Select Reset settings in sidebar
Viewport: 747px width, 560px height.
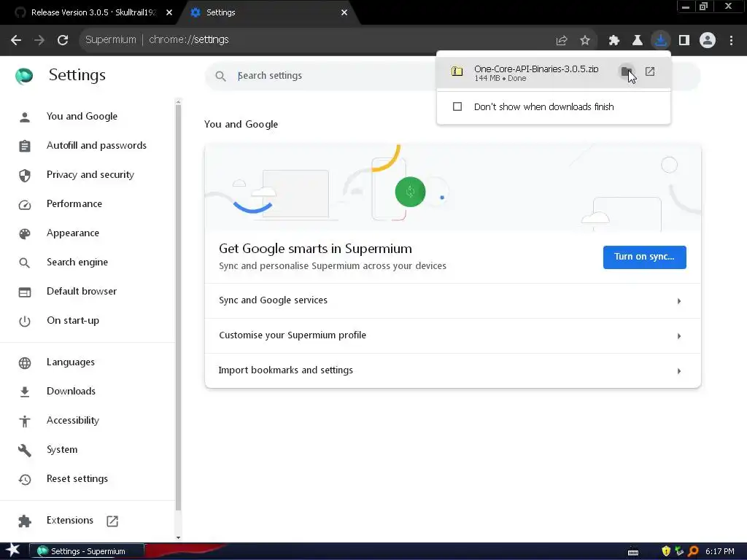pyautogui.click(x=77, y=479)
